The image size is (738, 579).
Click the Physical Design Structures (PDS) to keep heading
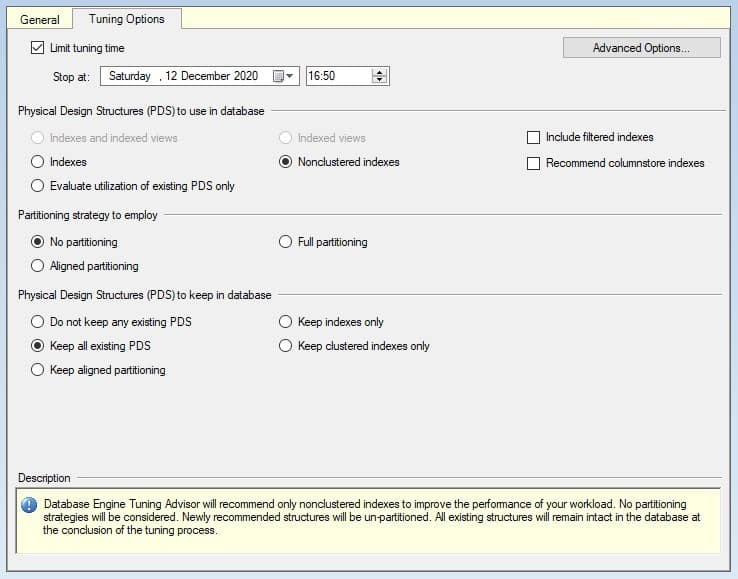coord(144,295)
